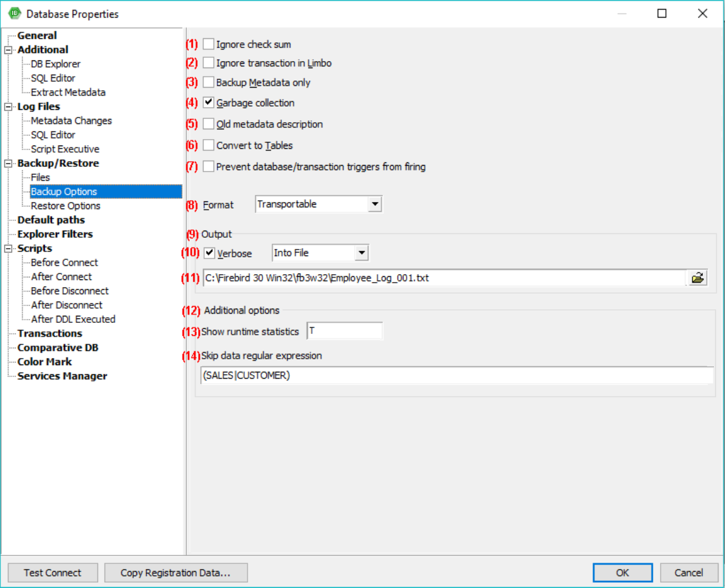The image size is (725, 588).
Task: Click the browse folder icon for log file
Action: tap(698, 278)
